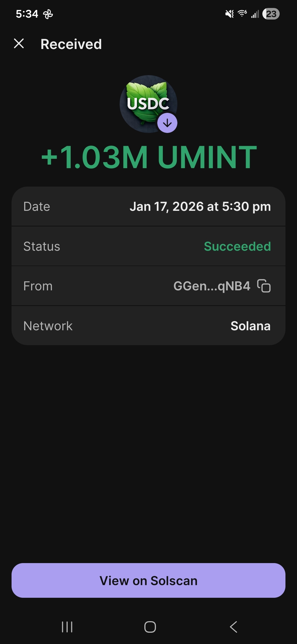Tap the Jan 17, 2026 date value
The width and height of the screenshot is (297, 644).
click(200, 206)
